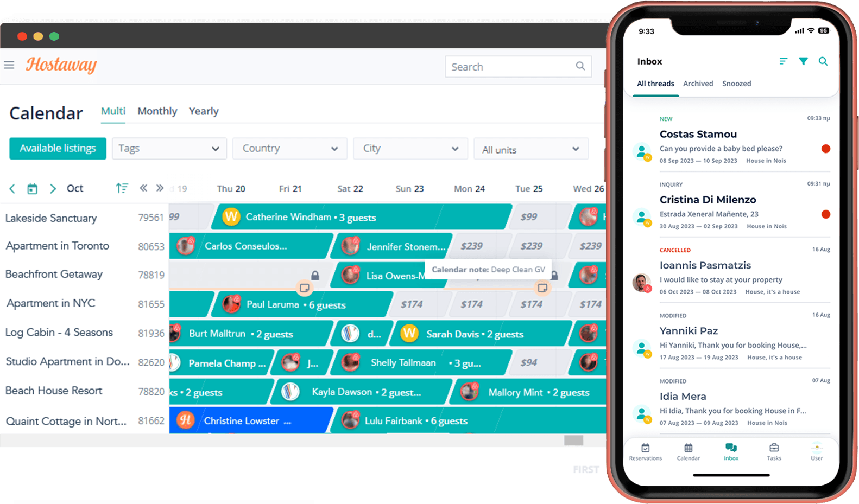Expand the Country dropdown

point(289,149)
